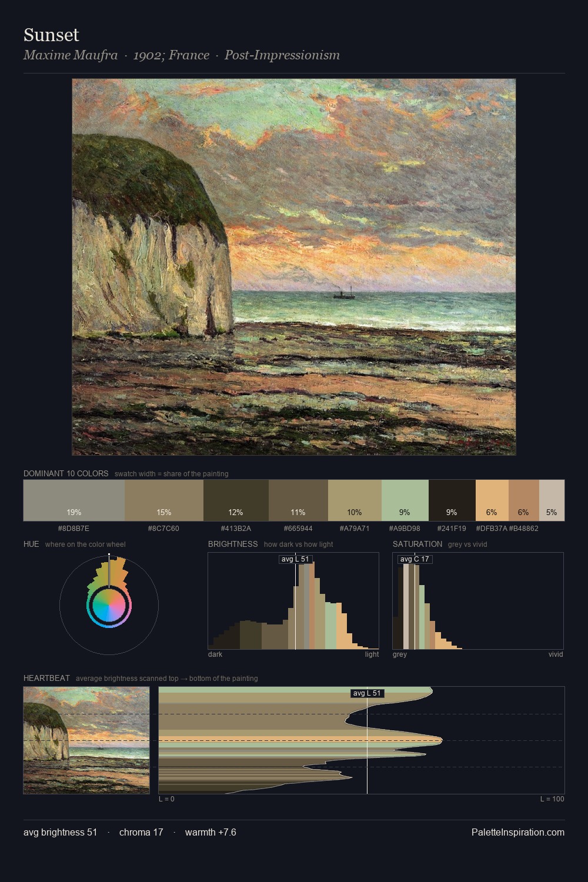Click the hex code #241F19
This screenshot has height=882, width=588.
(452, 528)
